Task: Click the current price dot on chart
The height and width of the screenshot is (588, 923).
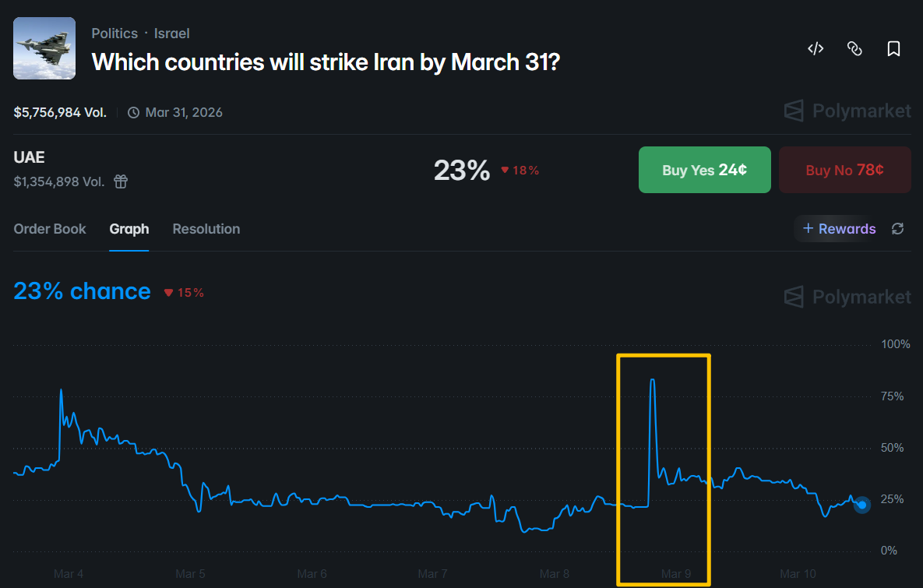Action: (861, 505)
